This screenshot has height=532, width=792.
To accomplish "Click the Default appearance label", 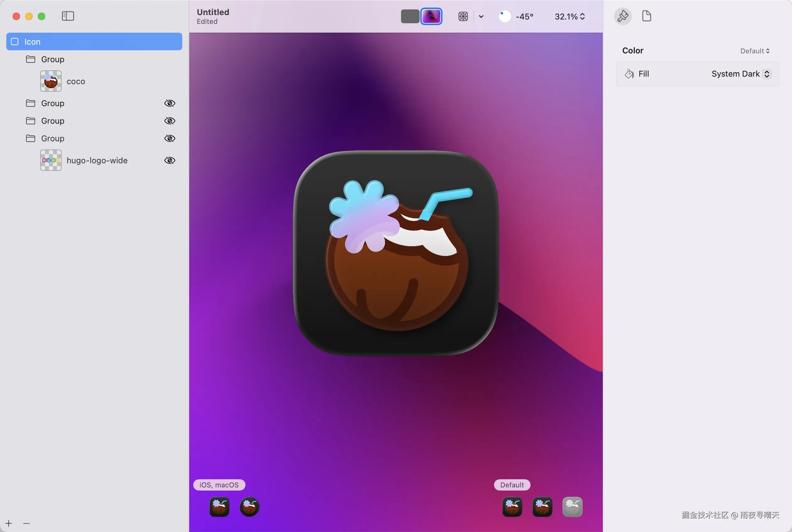I will click(x=512, y=485).
